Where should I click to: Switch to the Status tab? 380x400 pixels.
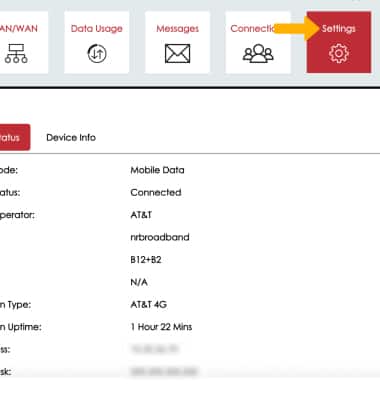click(15, 137)
